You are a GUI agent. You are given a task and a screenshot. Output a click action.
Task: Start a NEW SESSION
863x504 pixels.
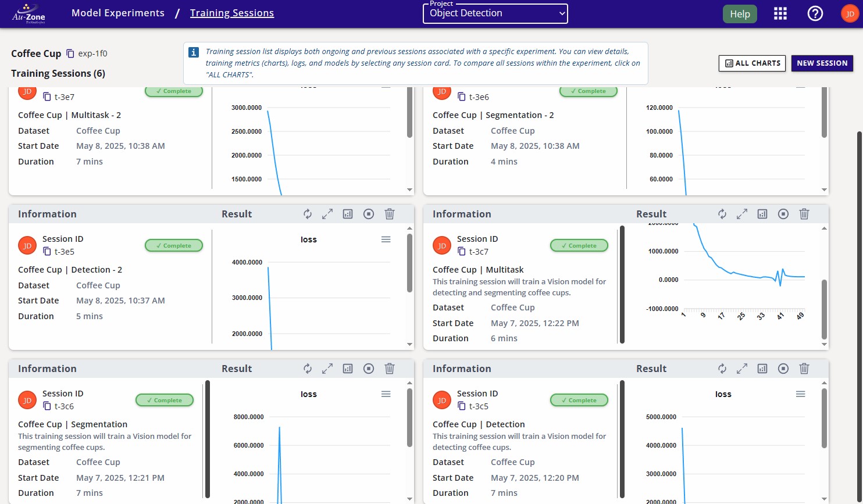coord(822,63)
